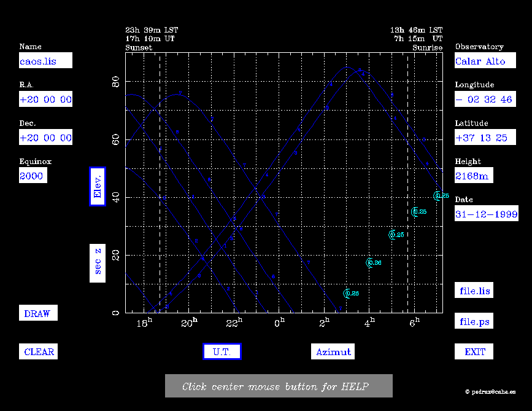Image resolution: width=532 pixels, height=411 pixels.
Task: Click the DRAW button
Action: click(37, 313)
